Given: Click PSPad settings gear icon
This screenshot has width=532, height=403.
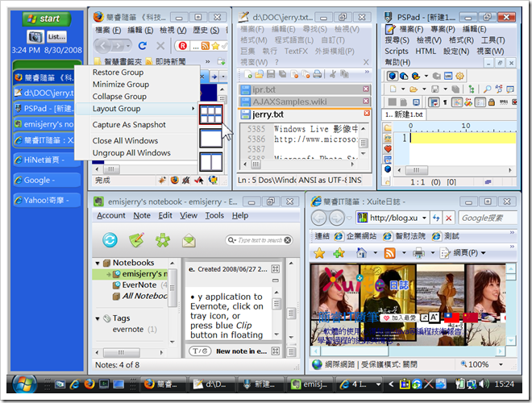Looking at the screenshot, I should tap(459, 76).
